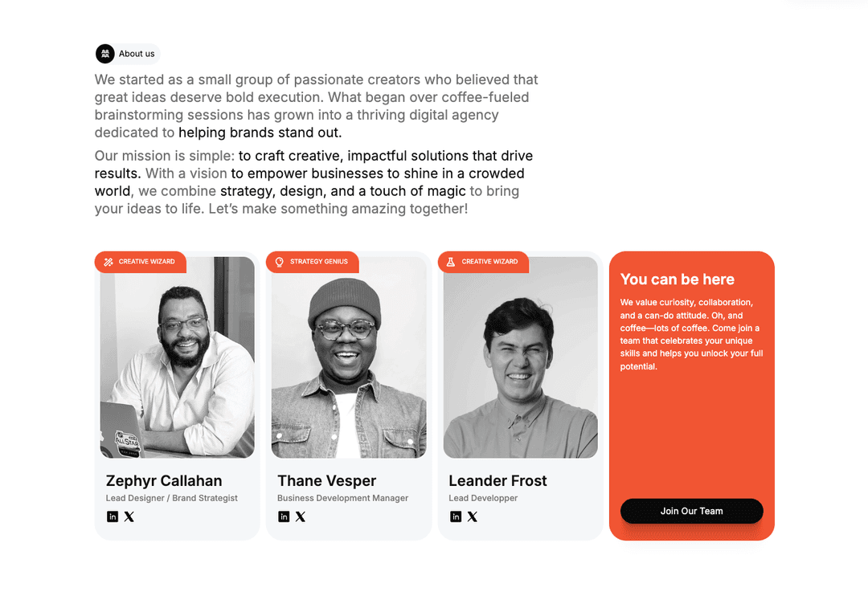This screenshot has height=608, width=868.
Task: Select the Thane Vesper name heading
Action: click(x=327, y=481)
